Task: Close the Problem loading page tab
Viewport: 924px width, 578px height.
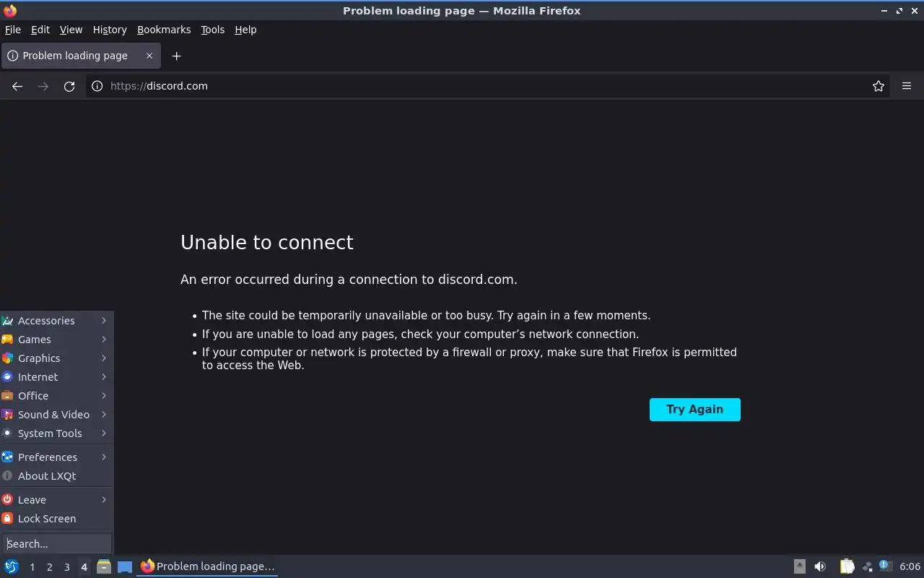Action: coord(149,56)
